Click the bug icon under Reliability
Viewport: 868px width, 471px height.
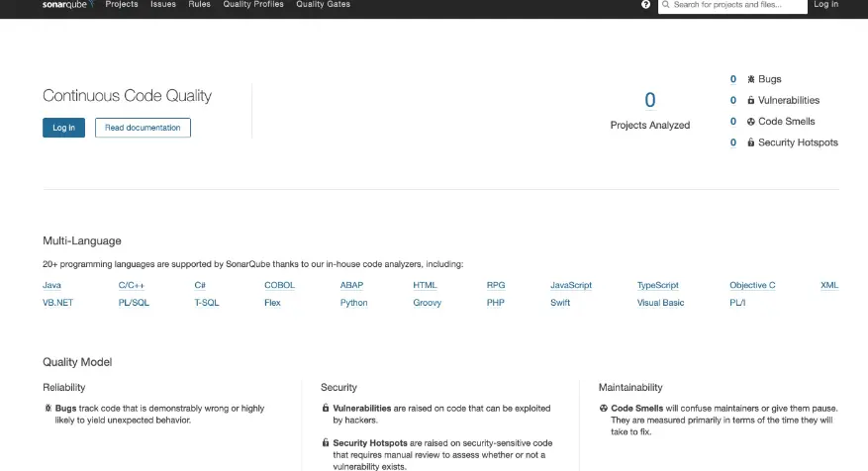pyautogui.click(x=48, y=408)
